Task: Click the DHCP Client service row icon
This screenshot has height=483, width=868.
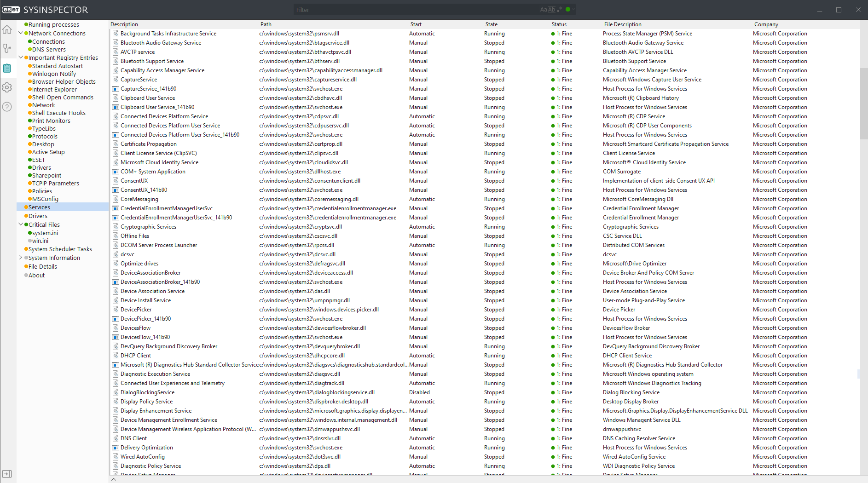Action: (116, 356)
